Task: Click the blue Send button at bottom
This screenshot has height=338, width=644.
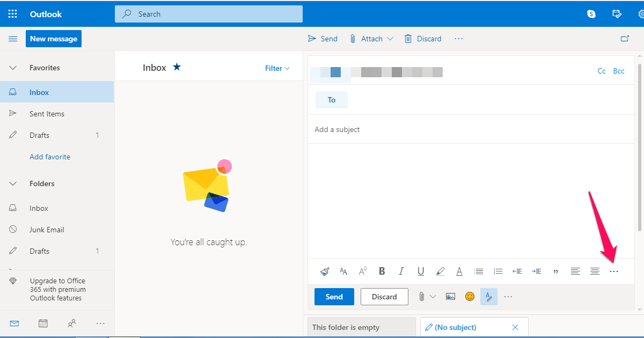Action: tap(334, 297)
